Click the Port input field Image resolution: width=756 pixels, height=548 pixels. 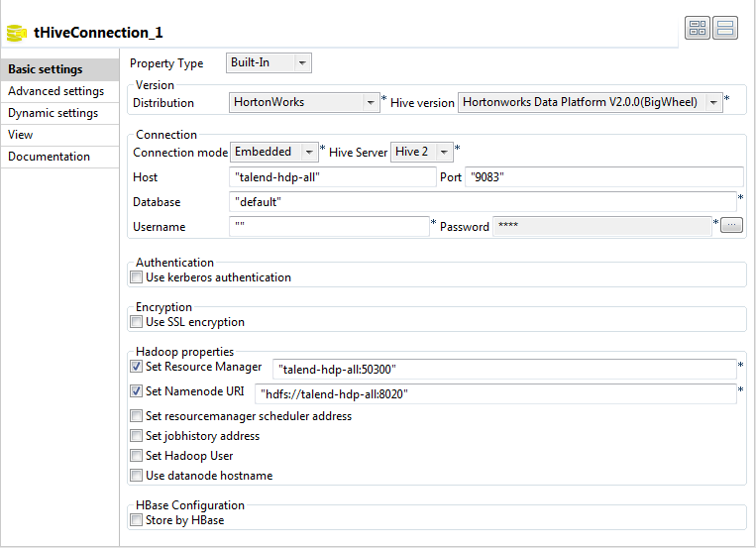click(603, 177)
